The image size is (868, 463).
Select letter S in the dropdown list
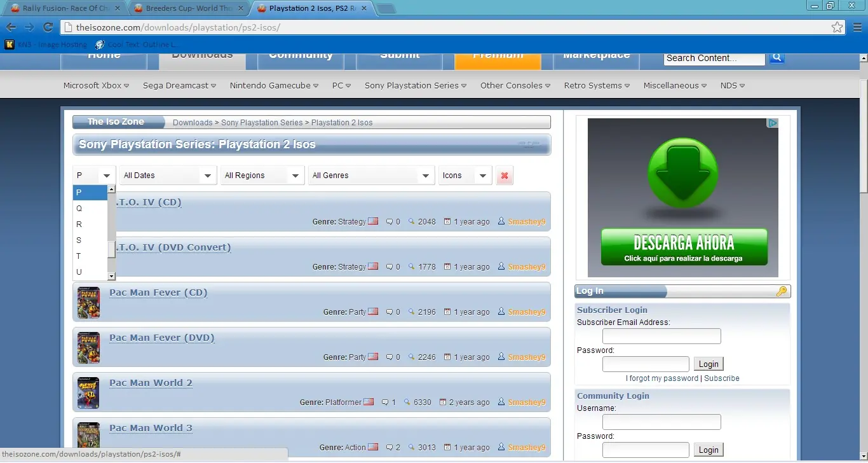click(x=90, y=240)
